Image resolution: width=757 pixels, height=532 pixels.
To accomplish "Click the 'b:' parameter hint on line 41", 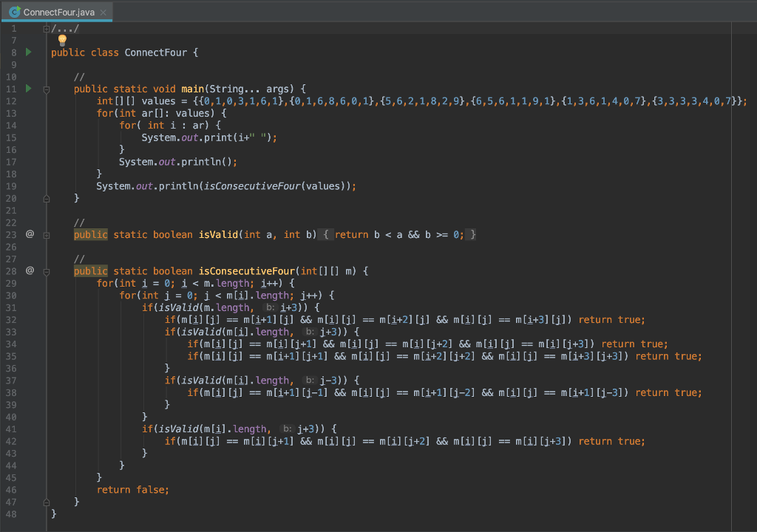I will tap(288, 429).
